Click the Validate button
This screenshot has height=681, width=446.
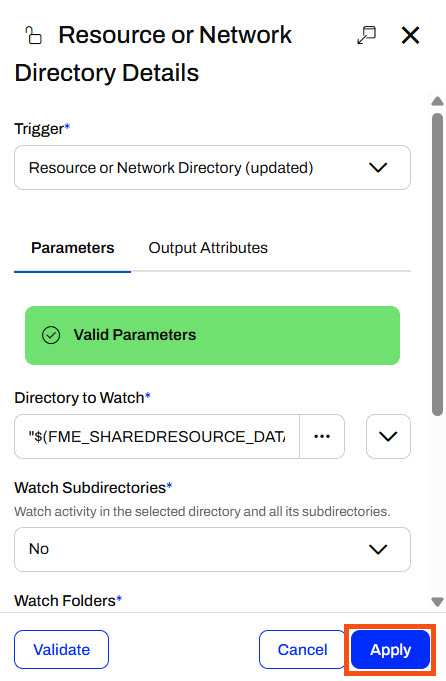point(61,650)
